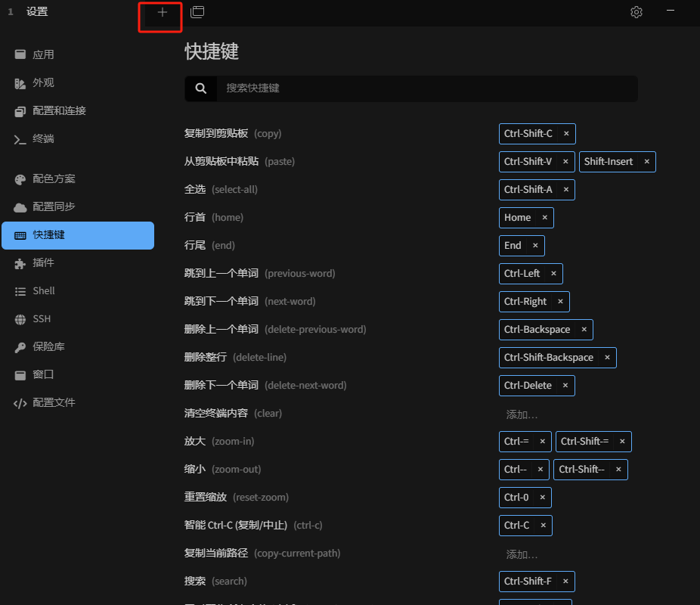Open 终端 (Terminal) settings

[43, 138]
